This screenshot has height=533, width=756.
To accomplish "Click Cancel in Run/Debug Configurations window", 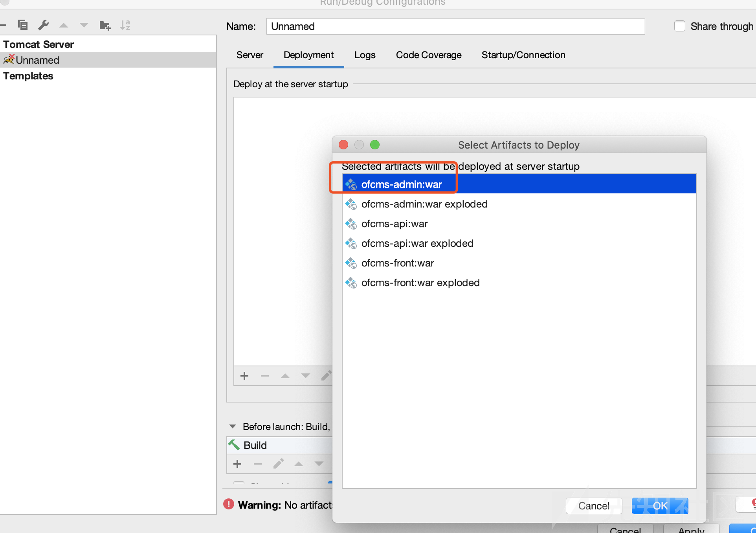I will pyautogui.click(x=626, y=529).
